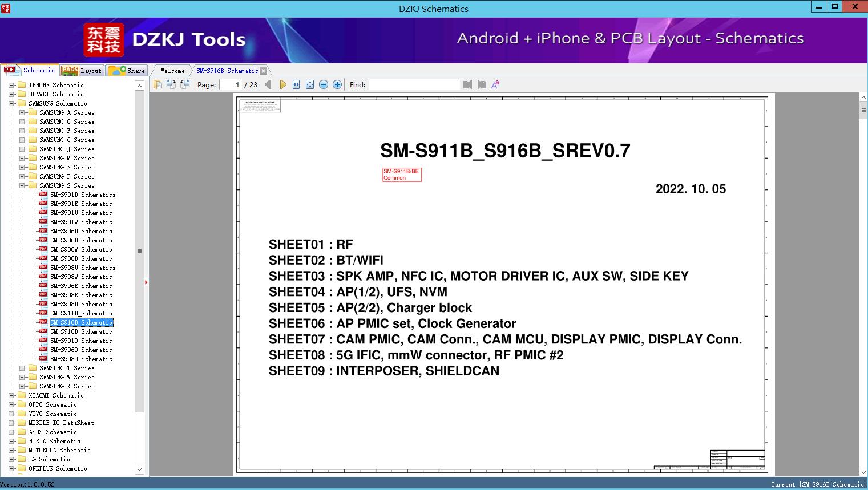Open SM-S906D Schematic PDF
This screenshot has width=868, height=490.
click(x=81, y=231)
